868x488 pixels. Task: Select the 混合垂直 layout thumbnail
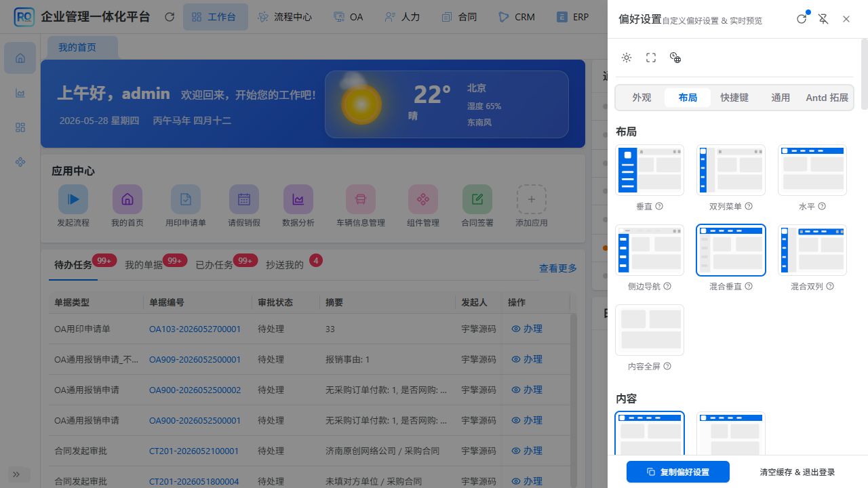tap(731, 250)
